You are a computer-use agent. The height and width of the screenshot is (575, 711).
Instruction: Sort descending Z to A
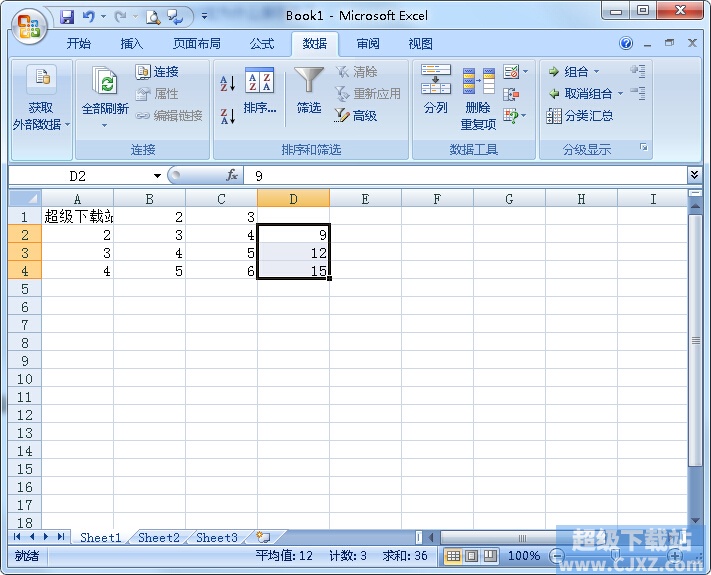(228, 116)
